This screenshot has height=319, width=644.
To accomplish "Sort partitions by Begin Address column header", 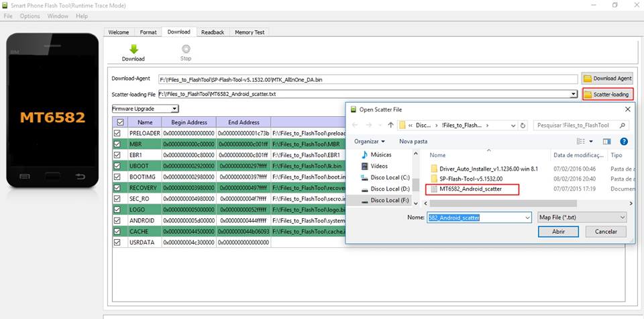I will 189,122.
